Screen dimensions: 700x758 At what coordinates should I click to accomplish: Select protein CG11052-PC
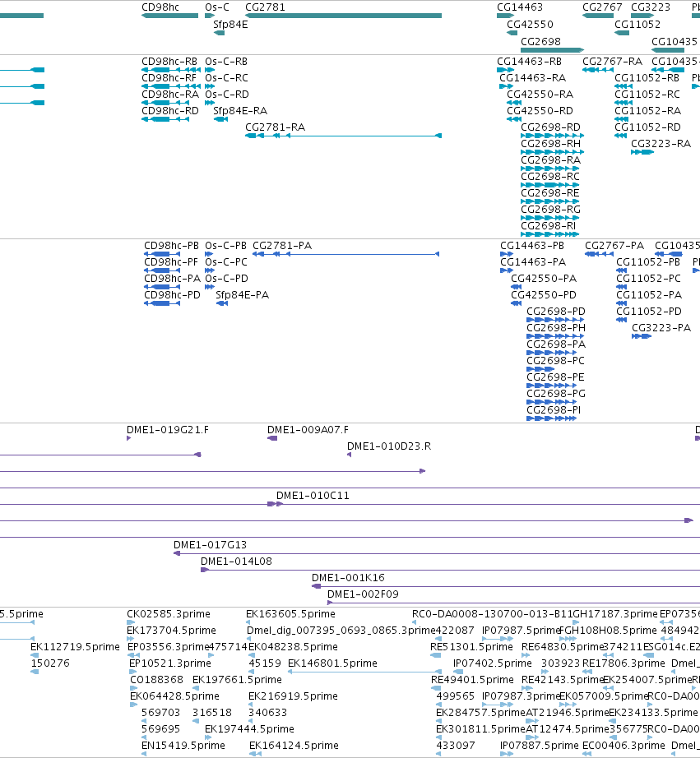(622, 287)
